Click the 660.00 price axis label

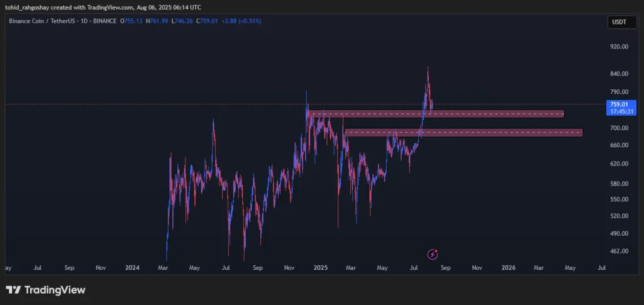619,145
